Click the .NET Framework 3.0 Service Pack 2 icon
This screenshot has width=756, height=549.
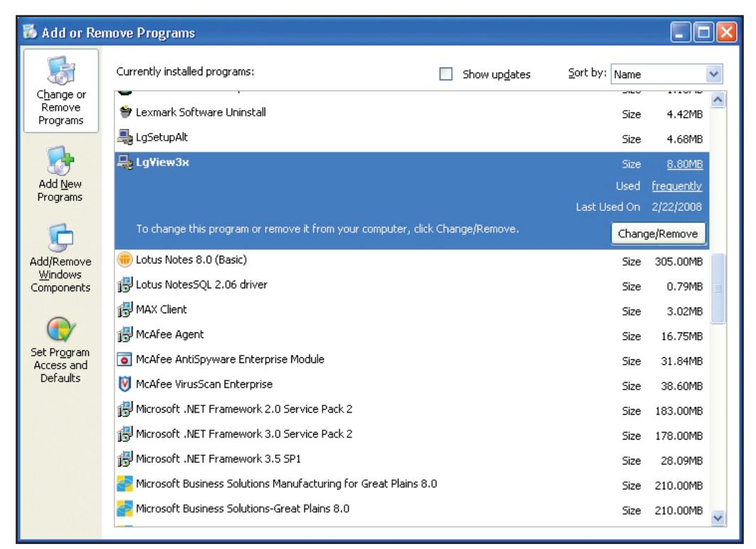pyautogui.click(x=125, y=434)
